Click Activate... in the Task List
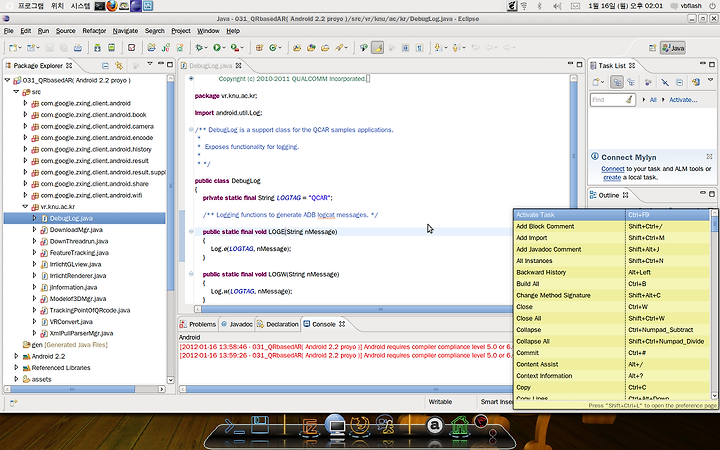Image resolution: width=720 pixels, height=450 pixels. 683,100
